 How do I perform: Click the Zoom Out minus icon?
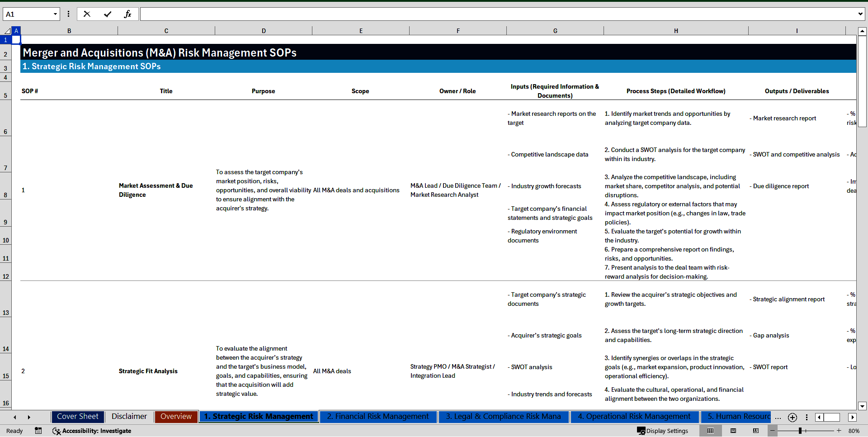772,431
